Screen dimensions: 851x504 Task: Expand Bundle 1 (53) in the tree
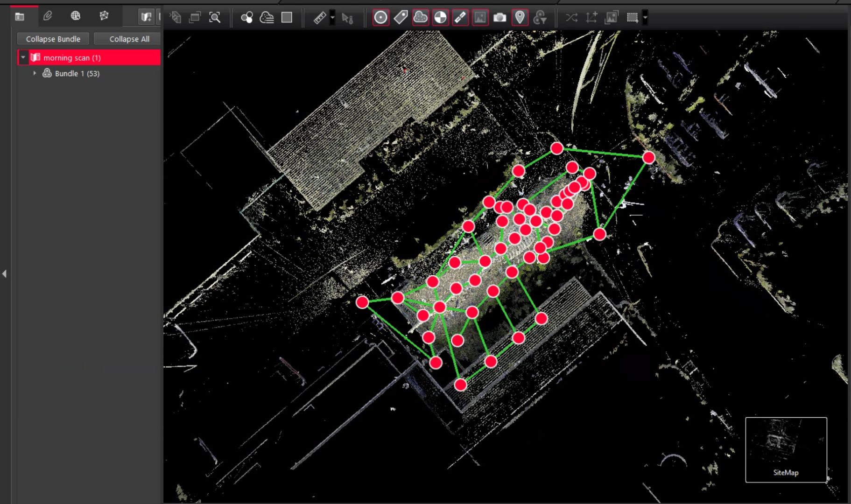pyautogui.click(x=35, y=73)
